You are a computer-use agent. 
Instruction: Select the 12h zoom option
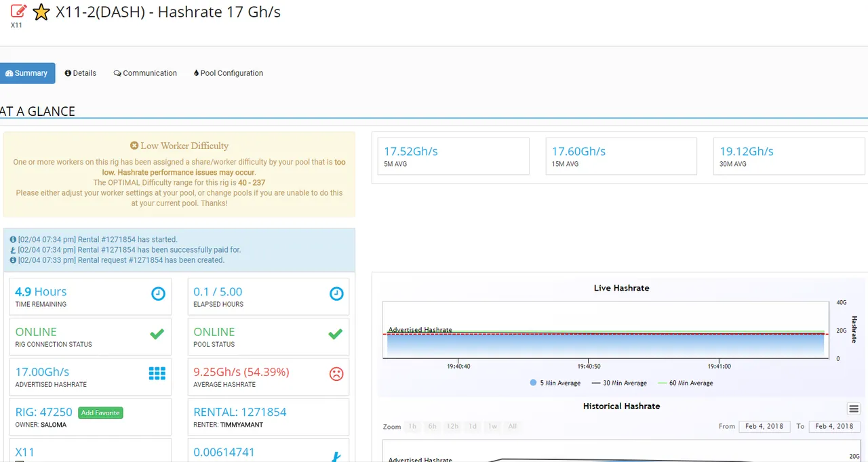click(452, 426)
